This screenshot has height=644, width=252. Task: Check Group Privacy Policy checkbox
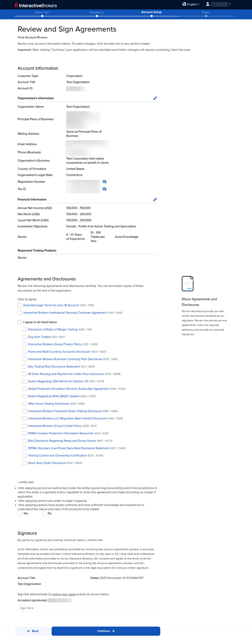click(x=24, y=344)
